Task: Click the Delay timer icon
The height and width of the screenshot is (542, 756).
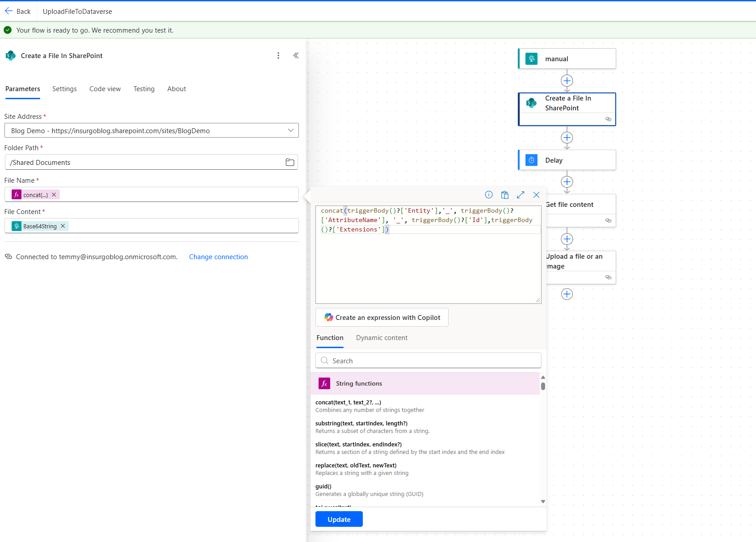Action: tap(531, 160)
